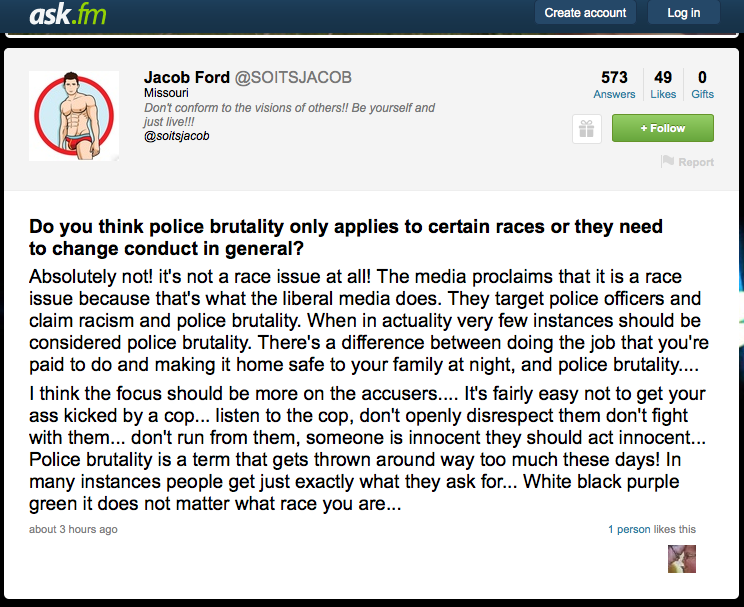Click the Report text link

point(696,162)
